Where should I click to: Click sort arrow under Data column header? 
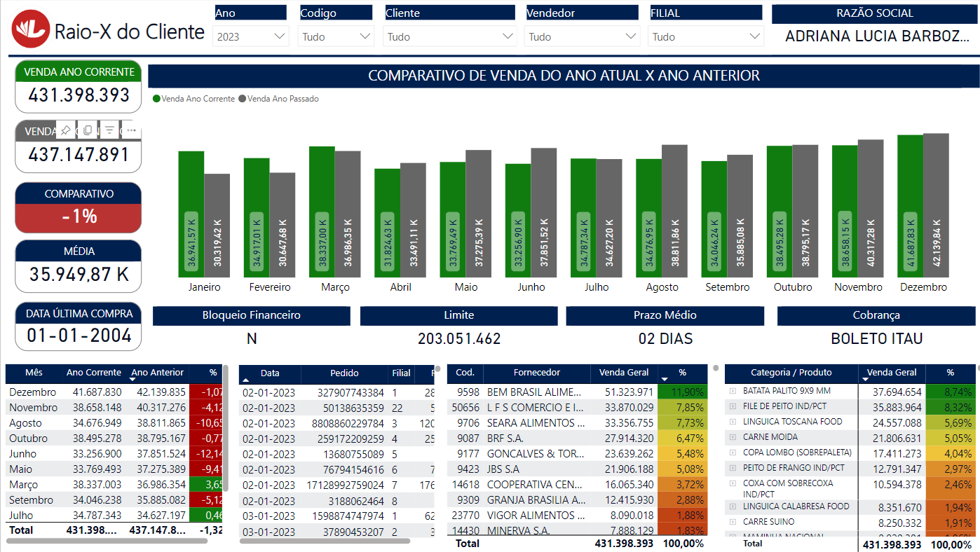point(246,380)
